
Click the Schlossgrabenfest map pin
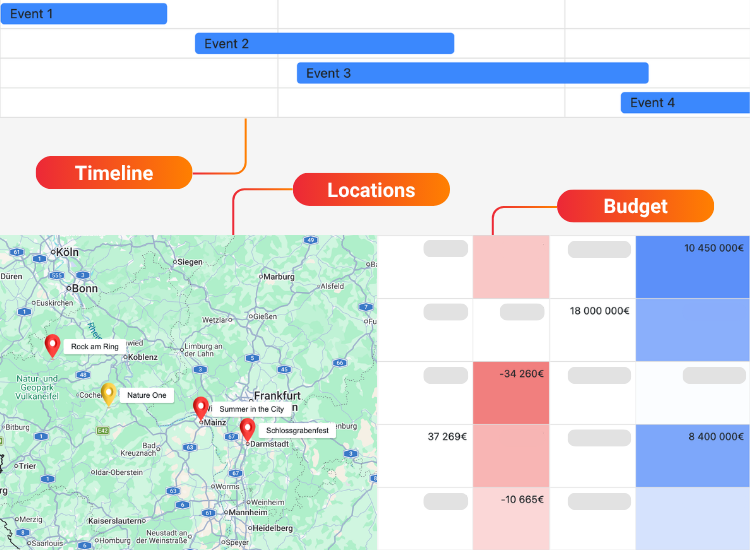tap(247, 430)
